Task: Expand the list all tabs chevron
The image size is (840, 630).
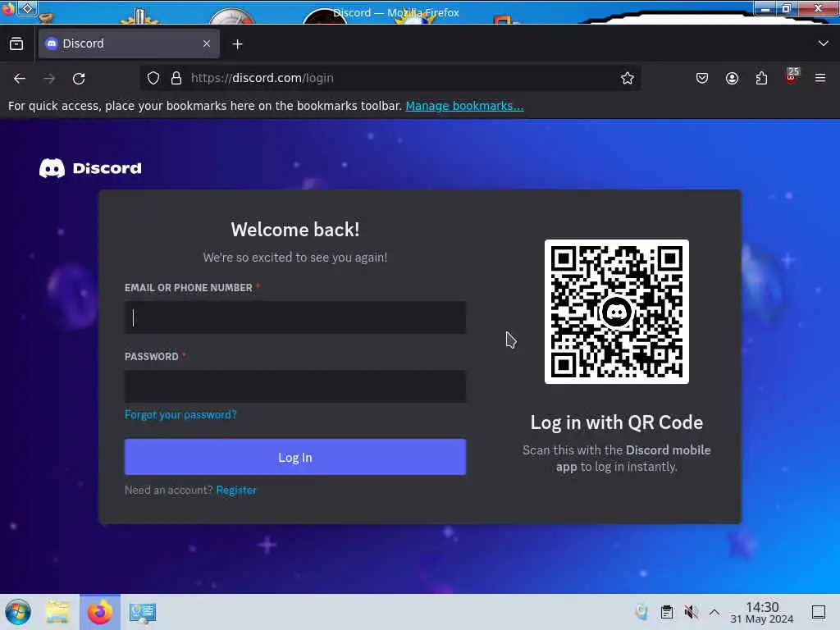Action: tap(823, 43)
